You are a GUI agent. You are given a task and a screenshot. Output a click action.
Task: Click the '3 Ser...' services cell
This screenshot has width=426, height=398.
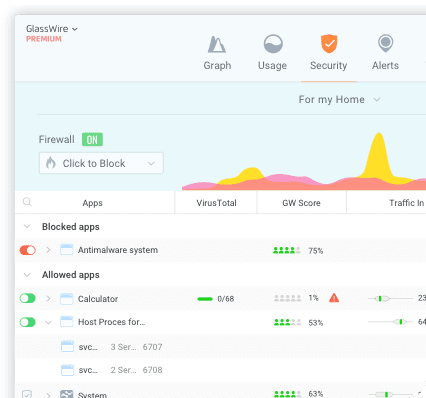[x=123, y=347]
